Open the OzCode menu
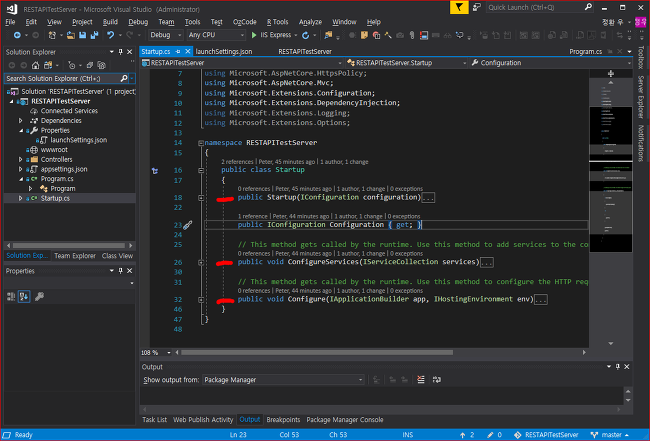Image resolution: width=650 pixels, height=441 pixels. click(245, 22)
